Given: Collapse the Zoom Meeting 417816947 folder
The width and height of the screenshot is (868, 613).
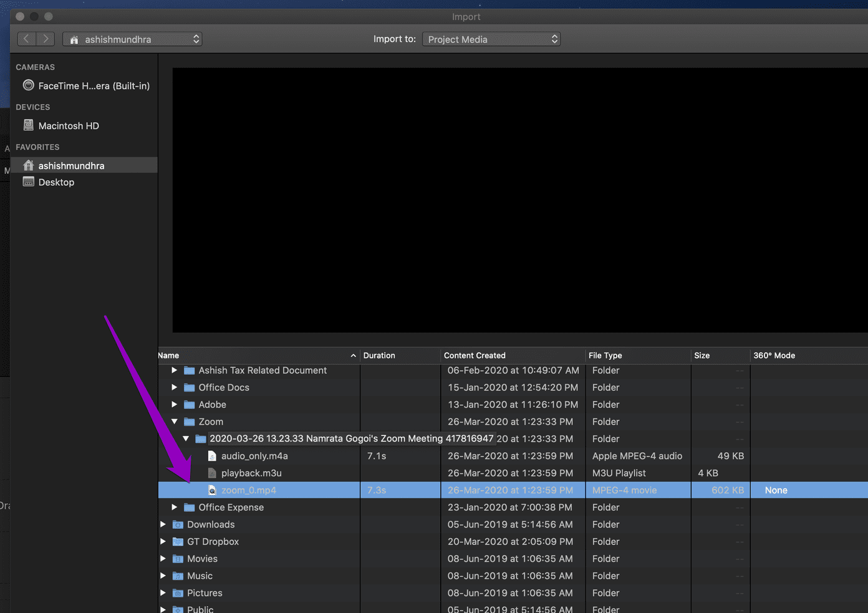Looking at the screenshot, I should pyautogui.click(x=186, y=439).
